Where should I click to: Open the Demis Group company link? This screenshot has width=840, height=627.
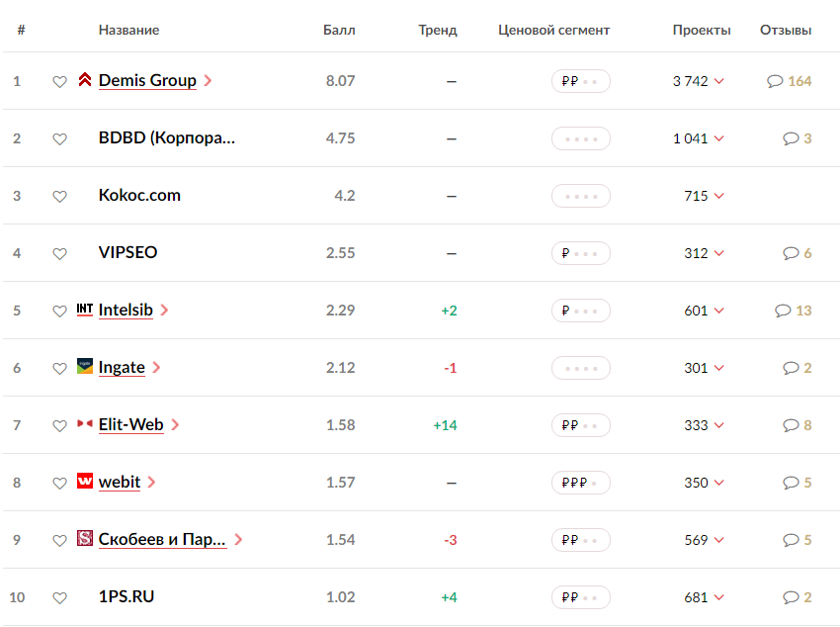pos(147,80)
